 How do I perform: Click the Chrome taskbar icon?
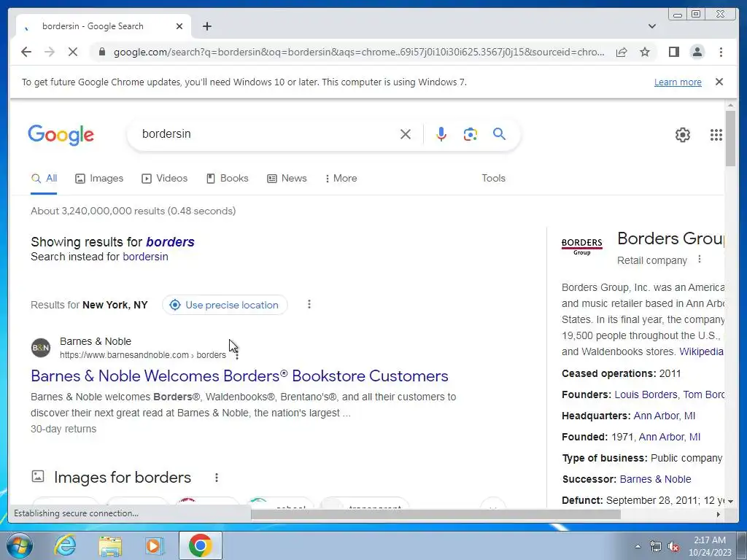coord(200,545)
